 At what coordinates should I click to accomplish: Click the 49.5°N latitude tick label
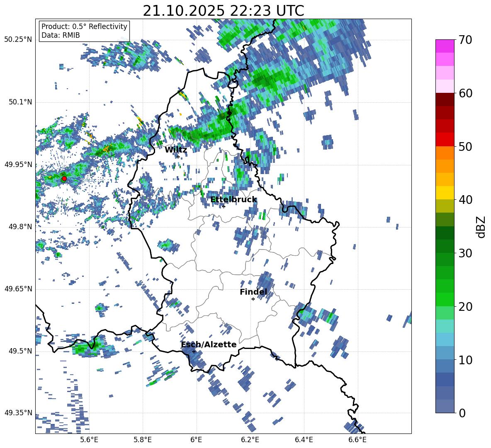pyautogui.click(x=20, y=351)
